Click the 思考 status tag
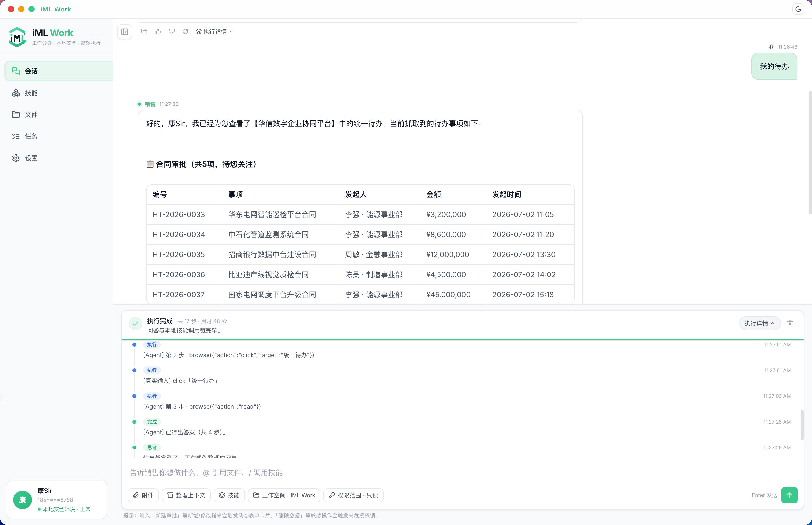This screenshot has height=525, width=812. [152, 447]
